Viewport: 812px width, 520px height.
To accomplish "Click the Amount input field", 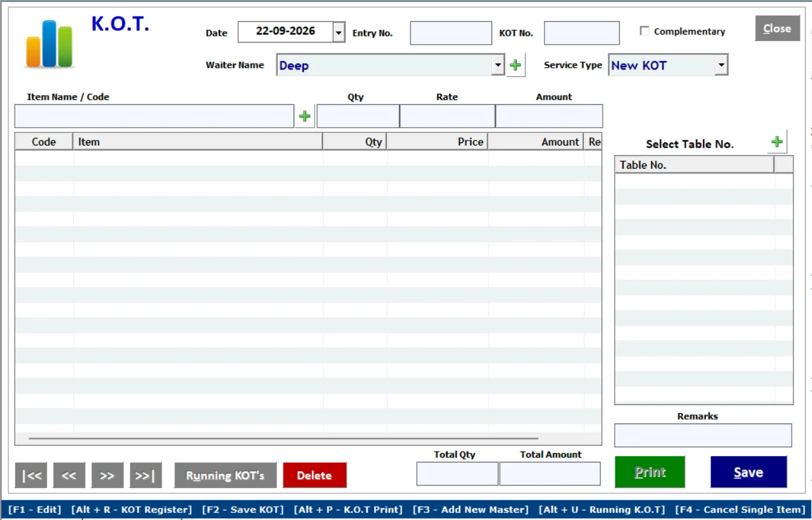I will (x=549, y=116).
